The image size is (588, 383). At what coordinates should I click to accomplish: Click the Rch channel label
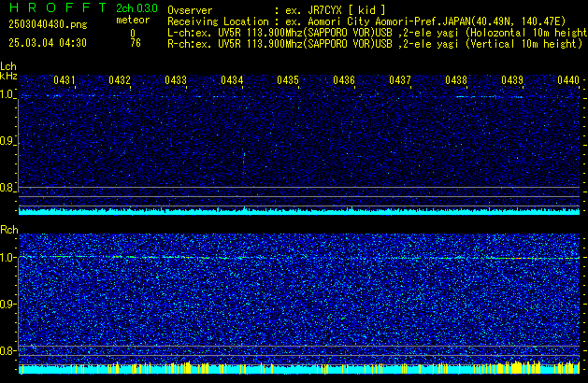click(9, 230)
